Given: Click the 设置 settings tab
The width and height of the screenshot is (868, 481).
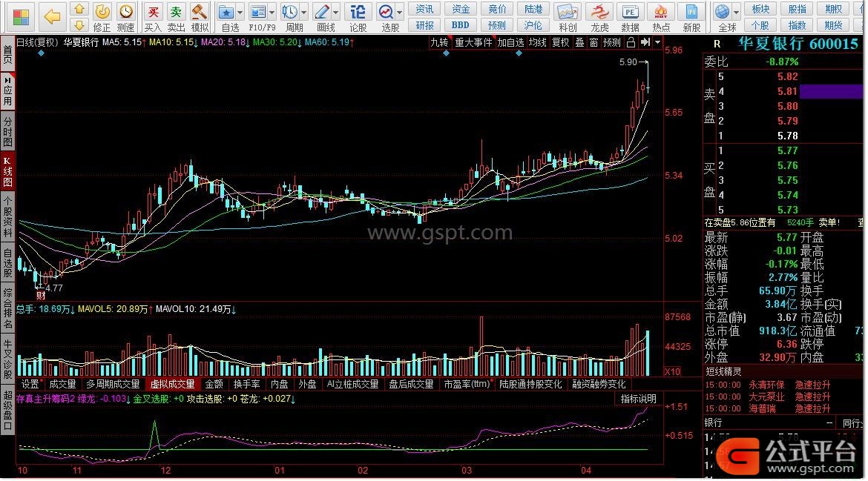Looking at the screenshot, I should [x=30, y=384].
